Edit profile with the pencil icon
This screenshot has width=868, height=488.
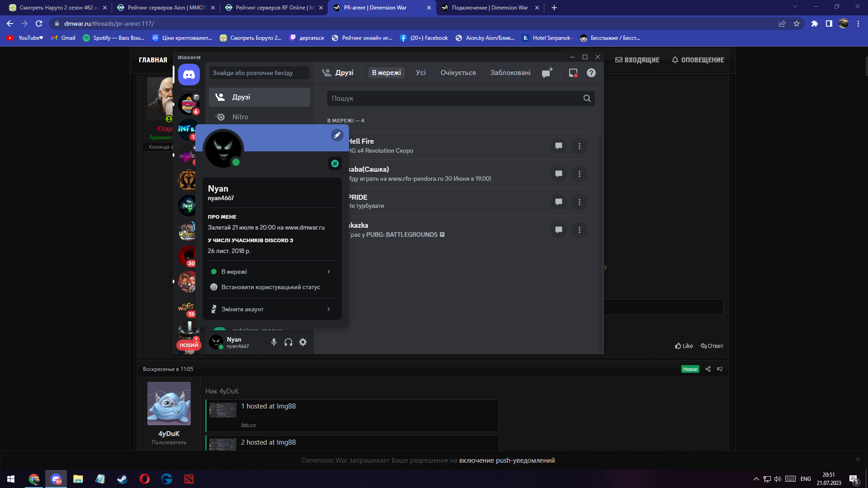[x=337, y=135]
